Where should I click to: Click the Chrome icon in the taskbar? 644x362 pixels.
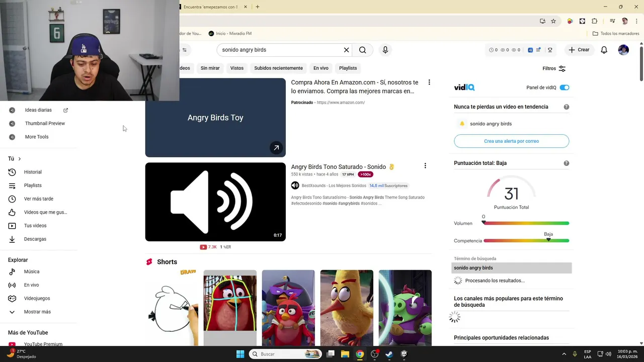[360, 354]
